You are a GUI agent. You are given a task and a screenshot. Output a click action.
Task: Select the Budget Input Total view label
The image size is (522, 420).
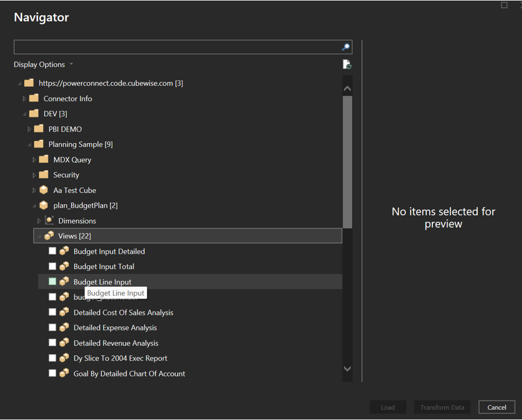[x=104, y=266]
